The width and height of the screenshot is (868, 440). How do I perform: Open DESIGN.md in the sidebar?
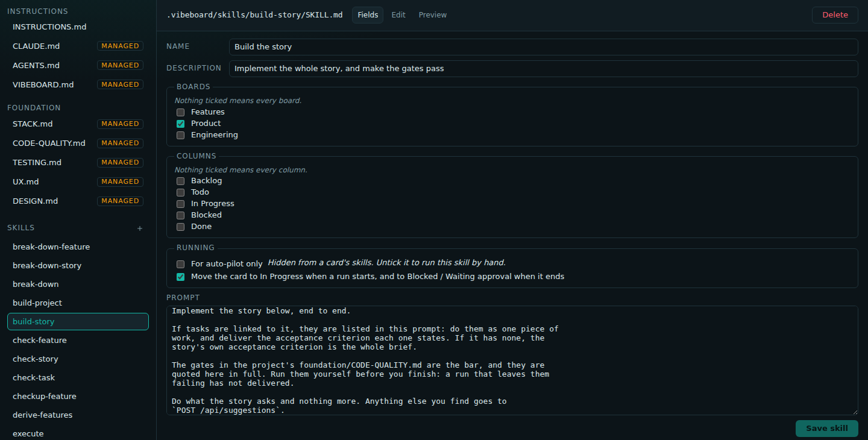[78, 201]
